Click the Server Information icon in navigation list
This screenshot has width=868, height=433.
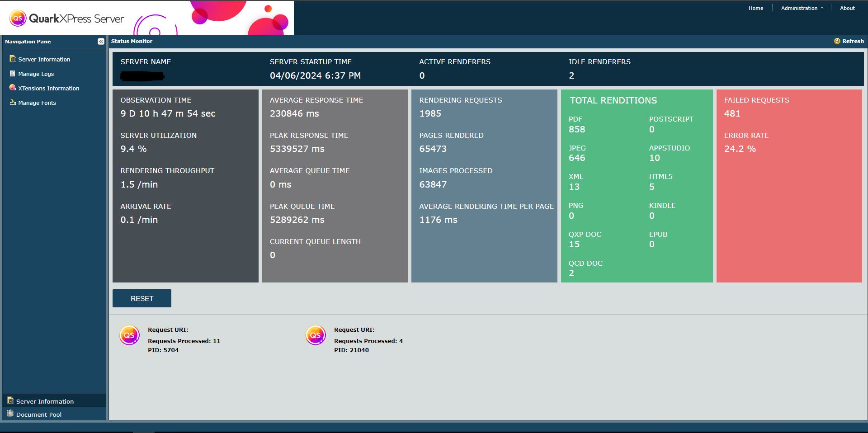[13, 59]
